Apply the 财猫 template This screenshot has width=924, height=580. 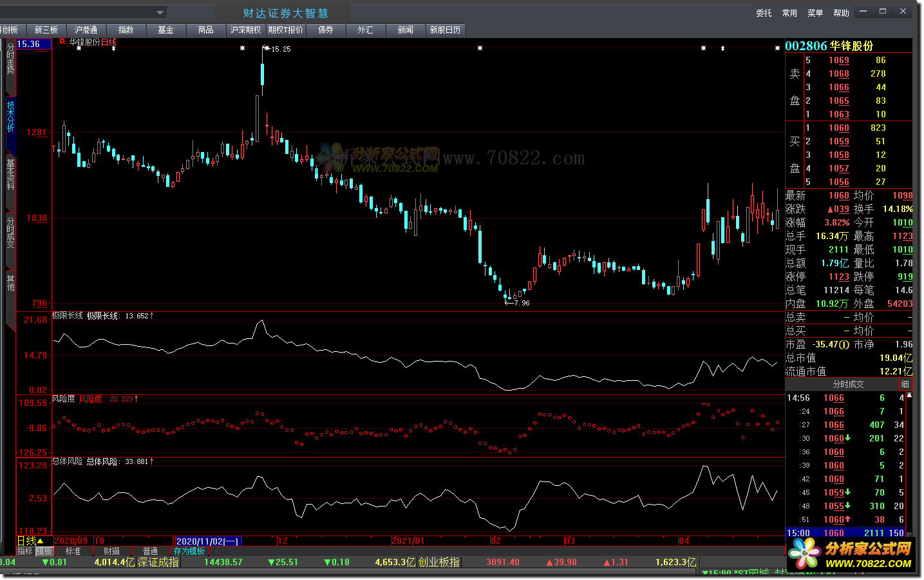pos(111,551)
